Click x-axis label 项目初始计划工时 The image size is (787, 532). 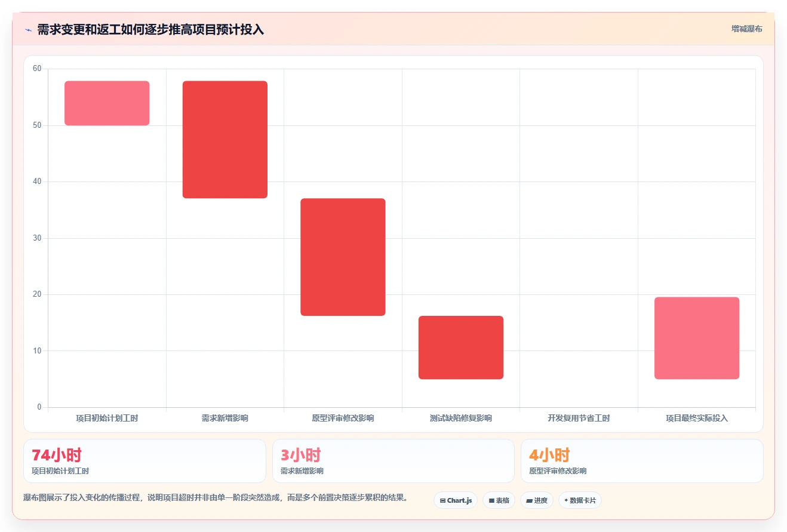107,418
